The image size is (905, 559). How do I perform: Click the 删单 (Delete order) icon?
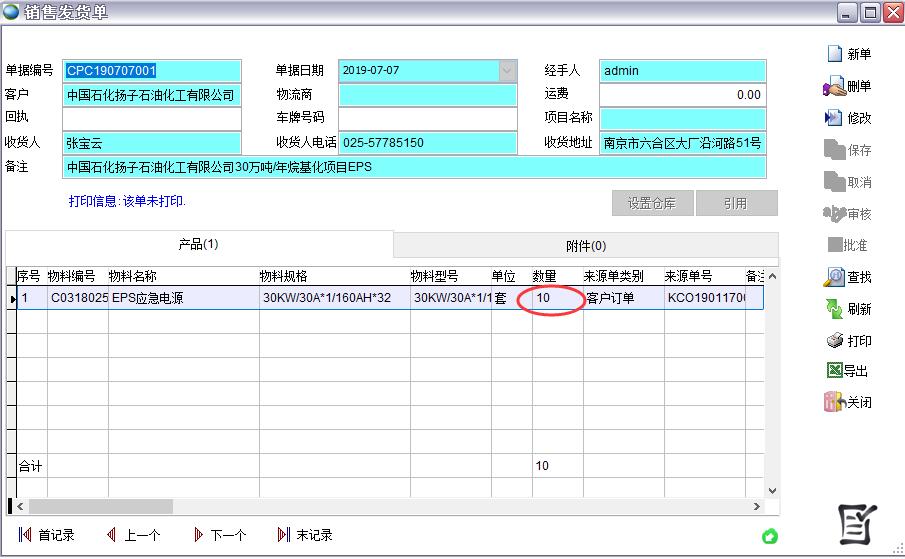[835, 87]
